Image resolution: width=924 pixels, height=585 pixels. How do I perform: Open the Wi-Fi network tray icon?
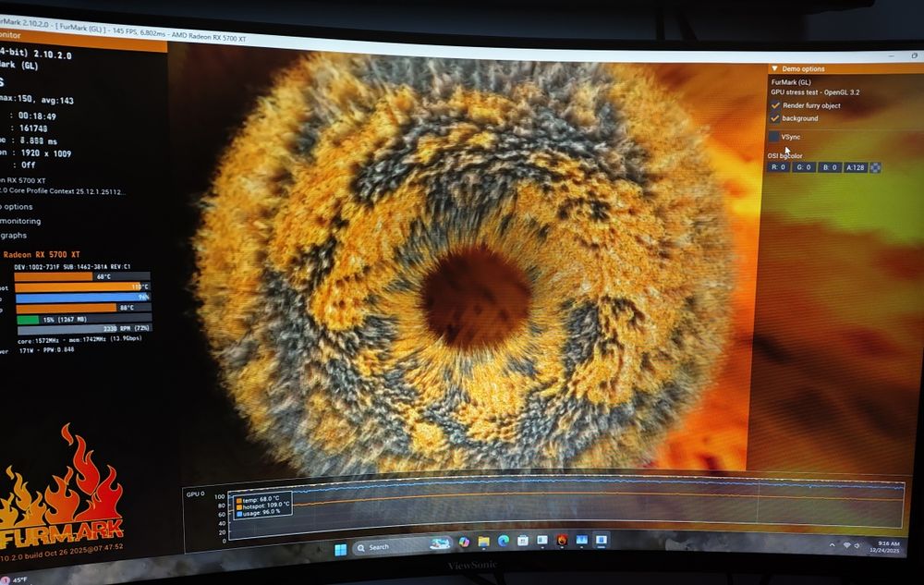pyautogui.click(x=846, y=545)
